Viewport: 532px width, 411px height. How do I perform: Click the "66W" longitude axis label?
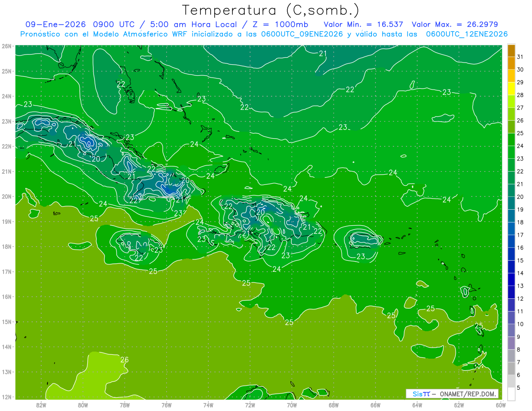click(375, 405)
